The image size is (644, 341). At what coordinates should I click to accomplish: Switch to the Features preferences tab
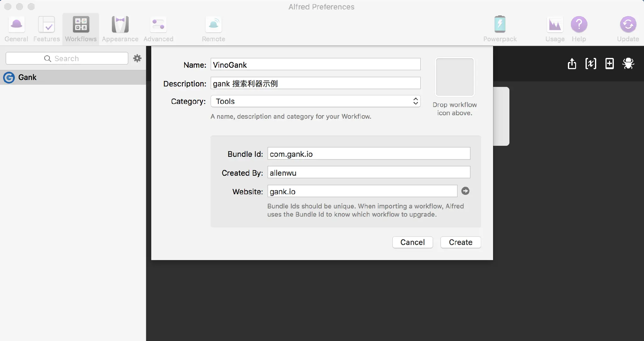[x=47, y=29]
